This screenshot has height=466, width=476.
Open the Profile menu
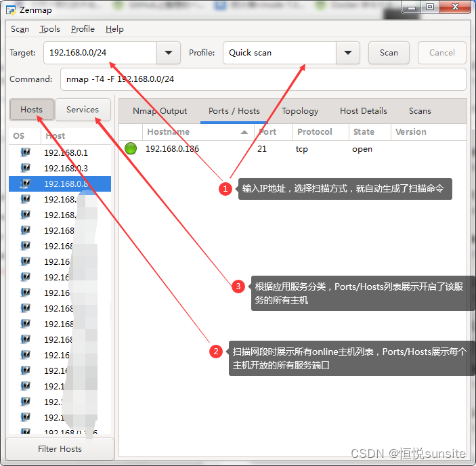click(x=83, y=29)
